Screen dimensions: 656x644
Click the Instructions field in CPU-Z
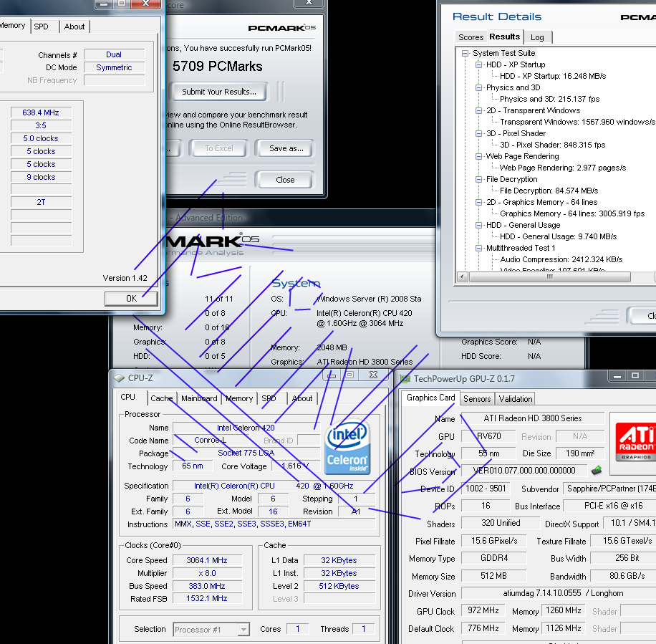pos(274,524)
